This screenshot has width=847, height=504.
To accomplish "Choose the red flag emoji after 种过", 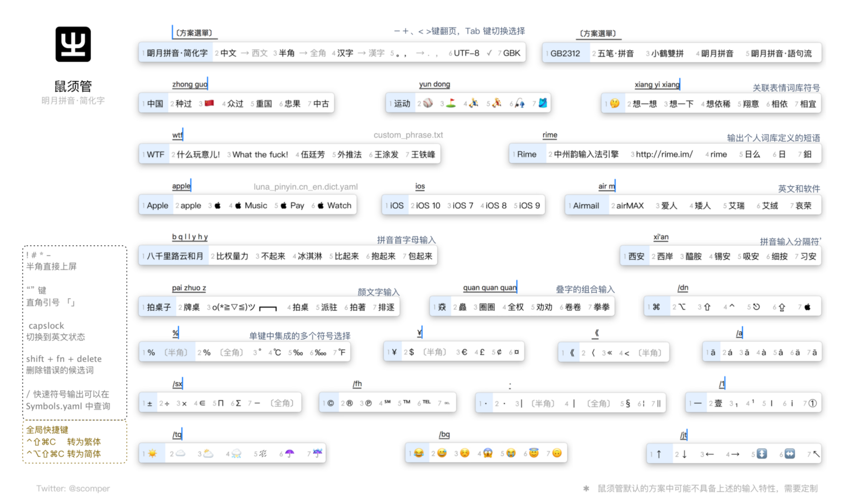I will tap(209, 103).
